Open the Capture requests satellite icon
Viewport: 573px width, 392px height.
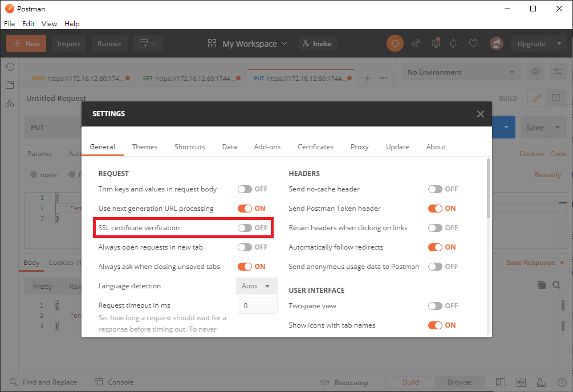coord(416,43)
